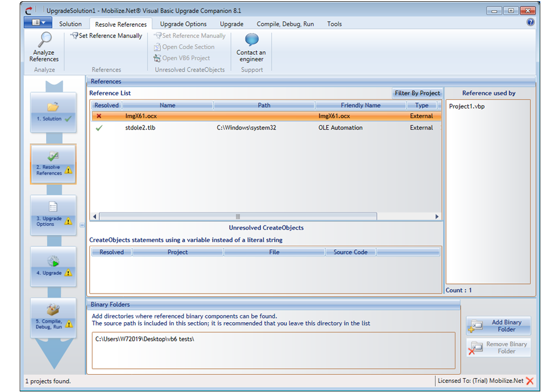
Task: Select step 1 Solution folder icon
Action: coord(53,106)
